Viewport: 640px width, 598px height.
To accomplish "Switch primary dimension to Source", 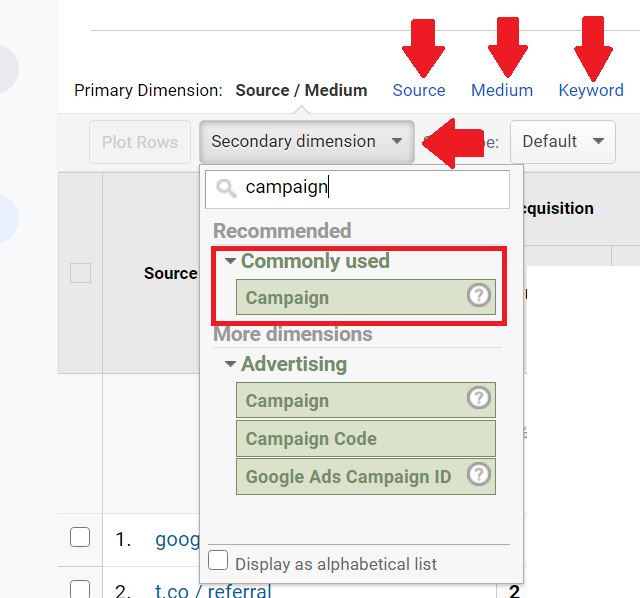I will click(419, 90).
